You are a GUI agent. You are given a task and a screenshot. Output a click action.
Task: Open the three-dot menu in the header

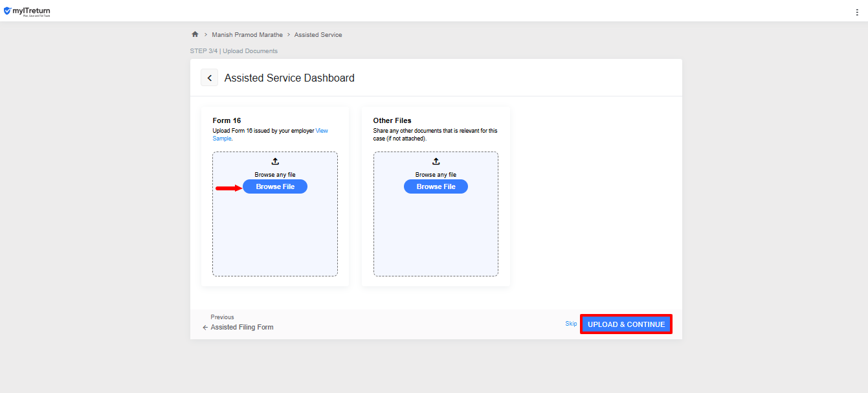857,12
